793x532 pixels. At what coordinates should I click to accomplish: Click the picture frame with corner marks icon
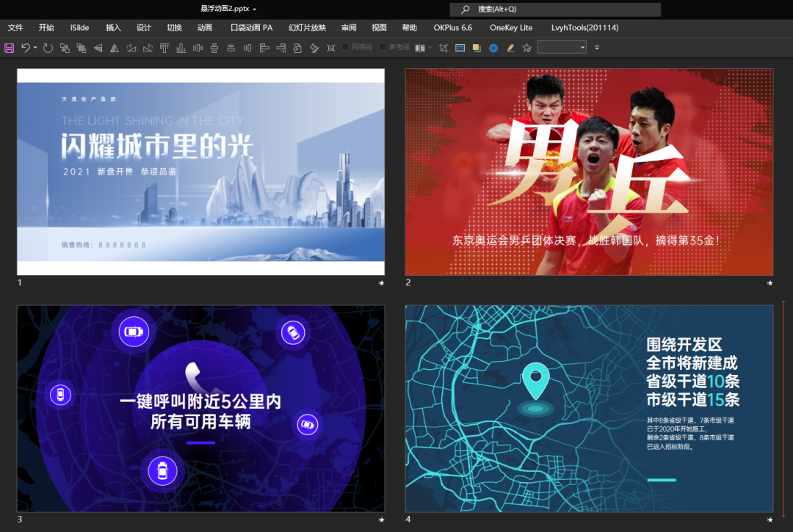click(330, 48)
